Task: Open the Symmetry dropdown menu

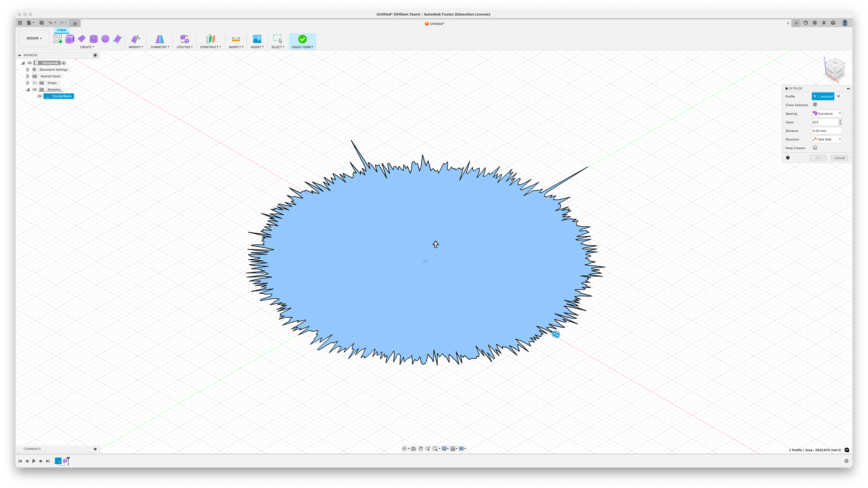Action: pyautogui.click(x=160, y=47)
